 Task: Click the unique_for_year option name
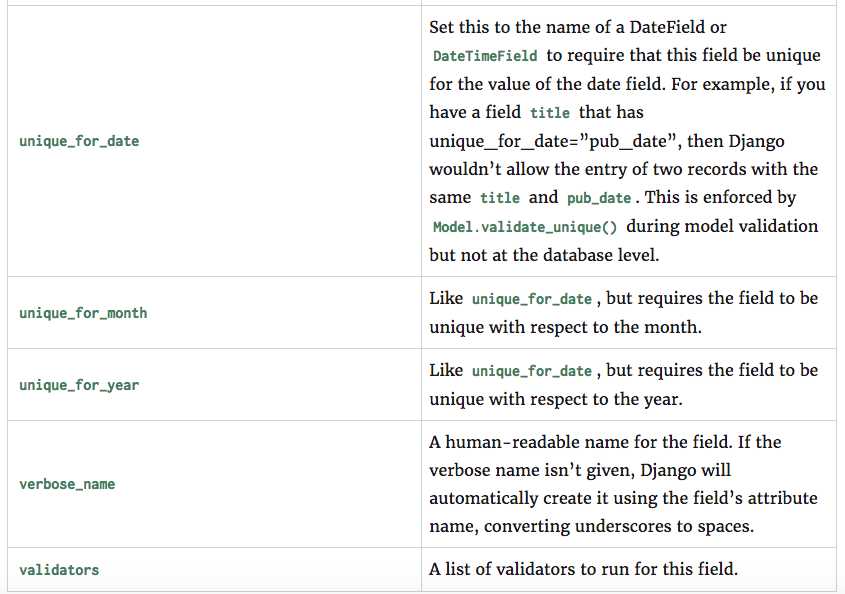79,385
